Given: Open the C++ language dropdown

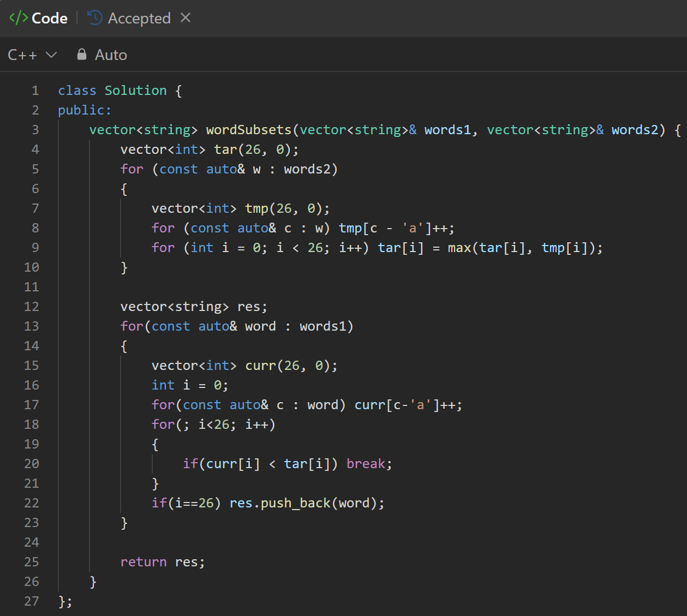Looking at the screenshot, I should (x=32, y=55).
